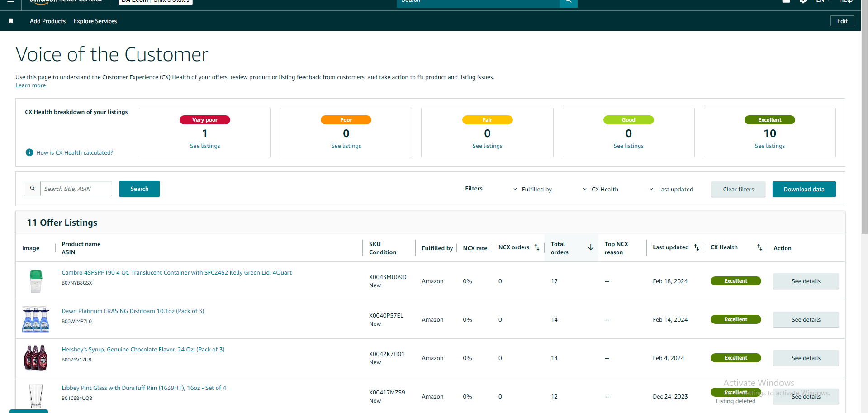Sort by CX Health column arrows icon
This screenshot has width=868, height=413.
[759, 247]
